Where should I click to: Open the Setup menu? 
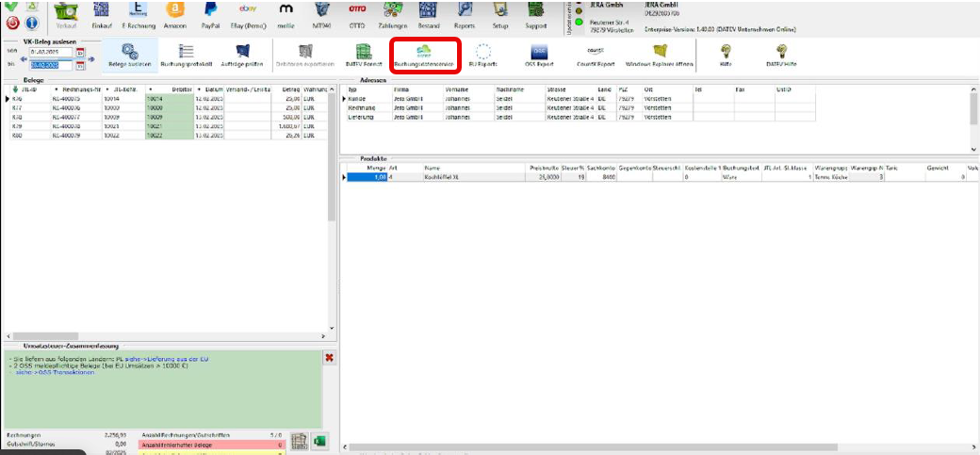501,14
